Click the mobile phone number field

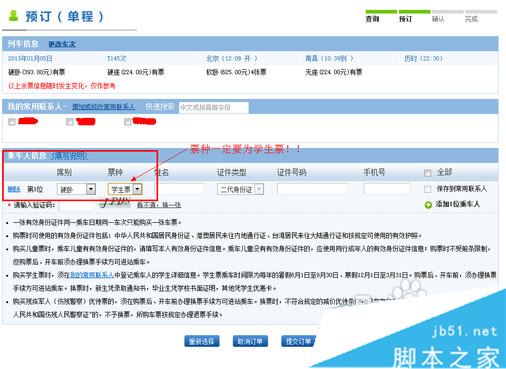click(x=387, y=189)
